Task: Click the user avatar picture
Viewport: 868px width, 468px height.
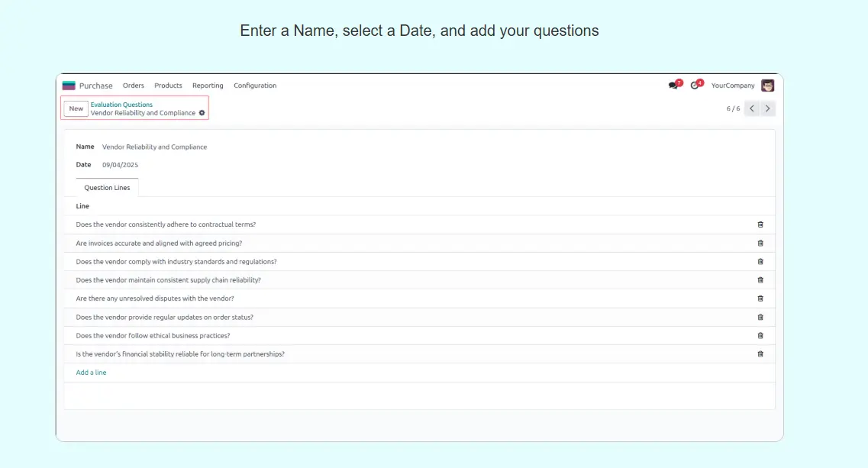Action: point(767,86)
